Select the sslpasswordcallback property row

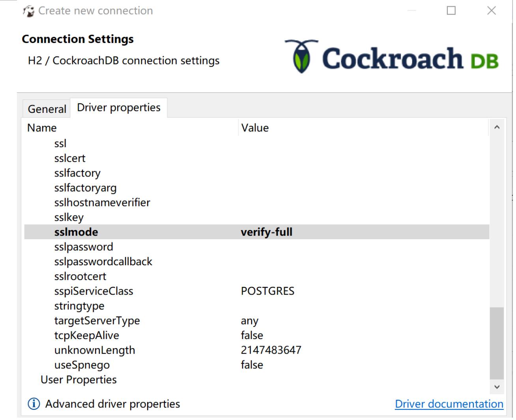pyautogui.click(x=103, y=261)
